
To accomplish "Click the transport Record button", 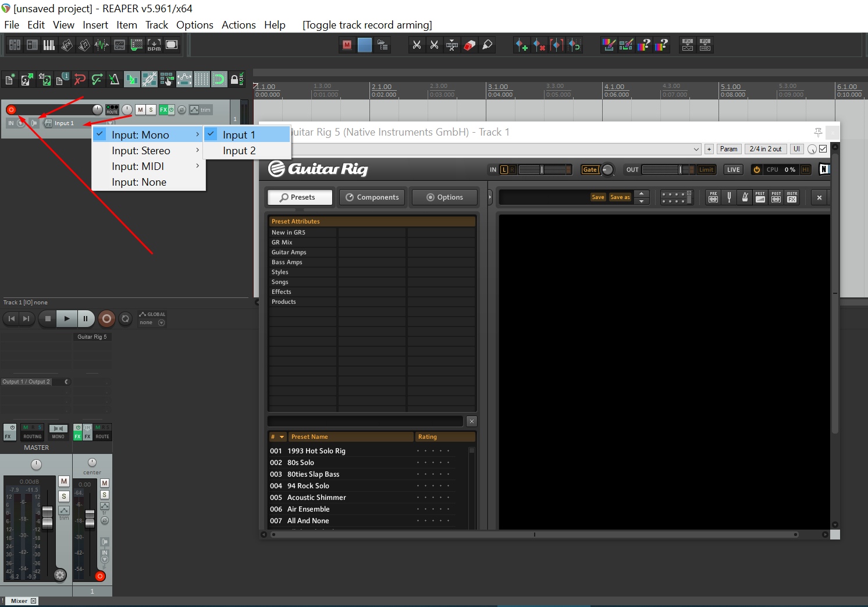I will coord(106,318).
